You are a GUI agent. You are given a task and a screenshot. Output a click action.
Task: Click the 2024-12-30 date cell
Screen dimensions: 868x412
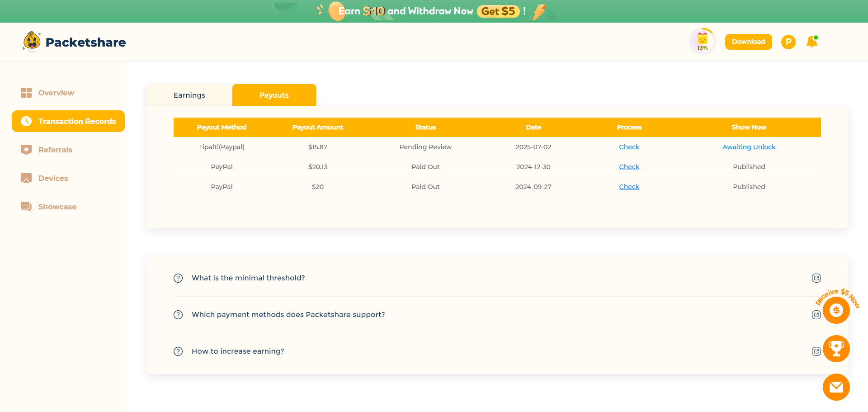click(533, 167)
